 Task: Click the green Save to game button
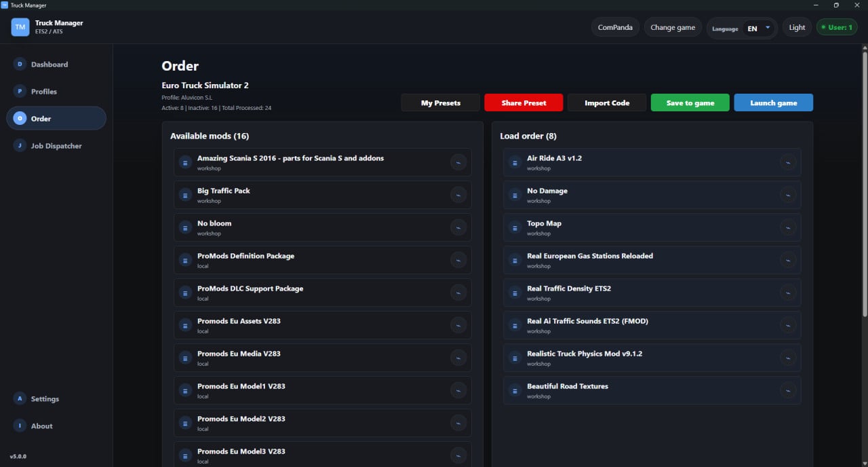[x=690, y=102]
